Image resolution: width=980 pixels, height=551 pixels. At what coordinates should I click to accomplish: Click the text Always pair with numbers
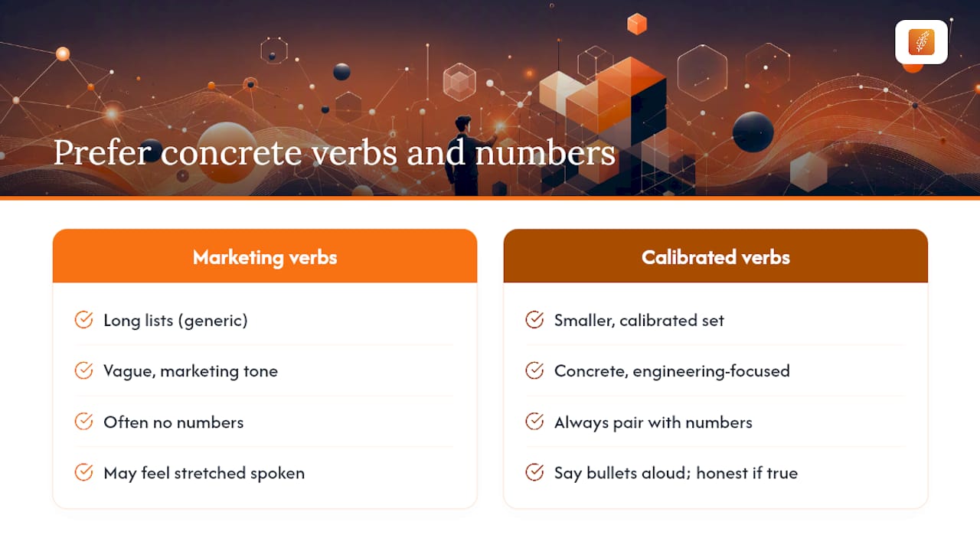tap(653, 422)
